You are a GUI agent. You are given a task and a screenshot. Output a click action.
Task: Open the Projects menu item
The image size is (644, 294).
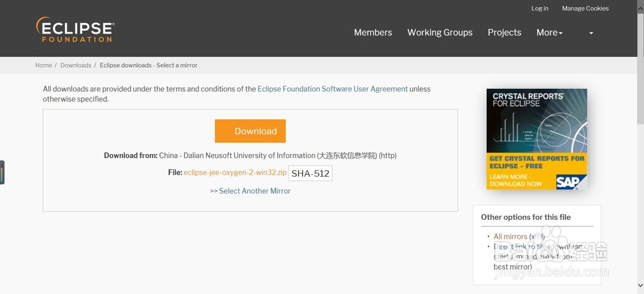[x=504, y=32]
